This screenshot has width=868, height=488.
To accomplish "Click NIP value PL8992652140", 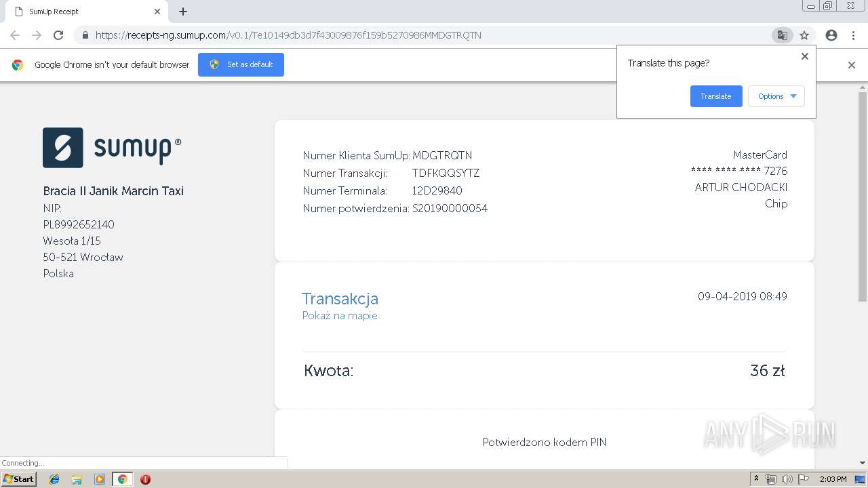I will [79, 224].
